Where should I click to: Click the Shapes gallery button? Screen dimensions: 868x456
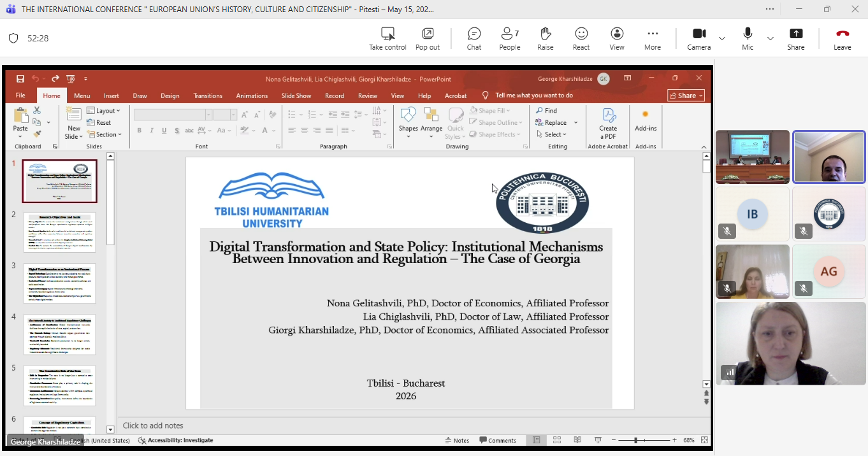click(x=408, y=124)
